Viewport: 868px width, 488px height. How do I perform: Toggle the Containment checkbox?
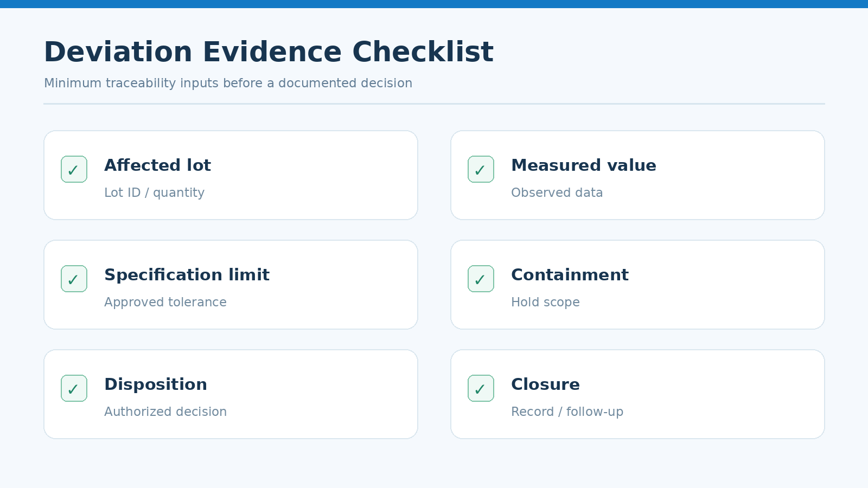[x=481, y=279]
